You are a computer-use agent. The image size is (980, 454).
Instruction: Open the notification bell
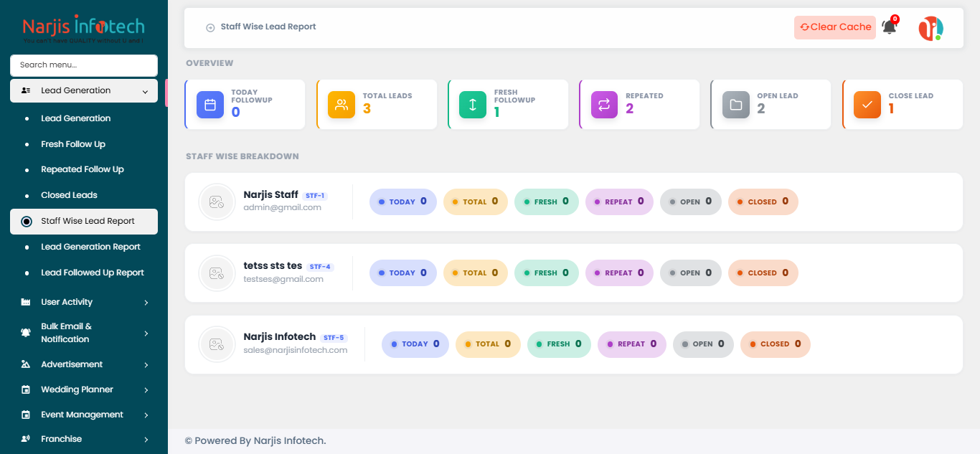point(890,27)
